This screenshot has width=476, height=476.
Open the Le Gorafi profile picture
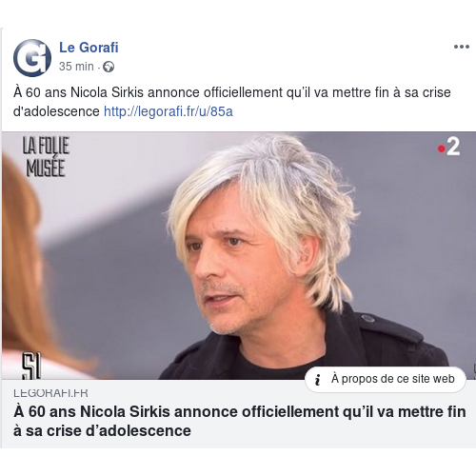click(x=32, y=58)
